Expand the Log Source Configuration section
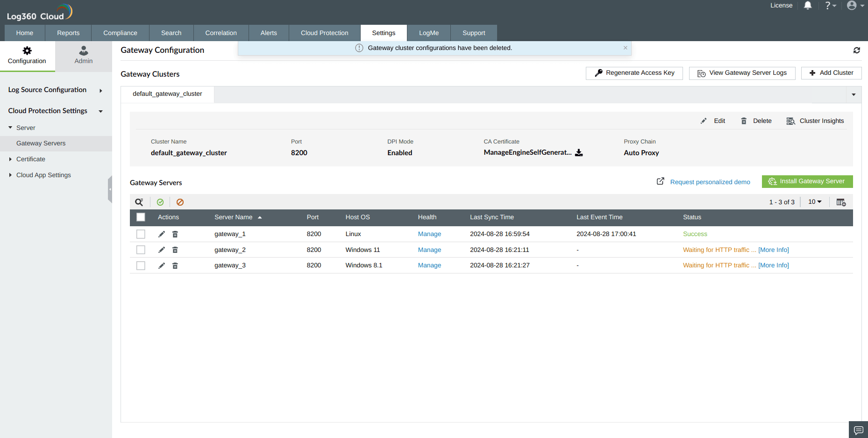This screenshot has width=868, height=438. [47, 90]
